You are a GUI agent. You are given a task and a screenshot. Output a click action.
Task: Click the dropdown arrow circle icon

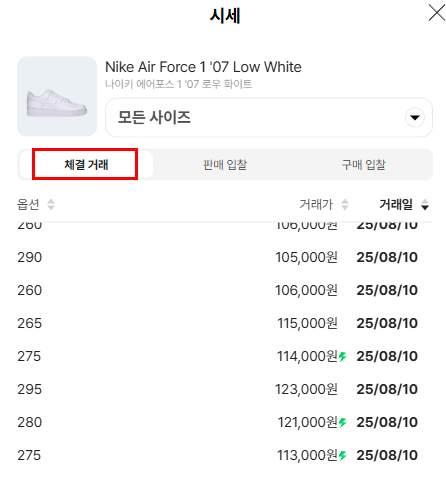[x=415, y=117]
